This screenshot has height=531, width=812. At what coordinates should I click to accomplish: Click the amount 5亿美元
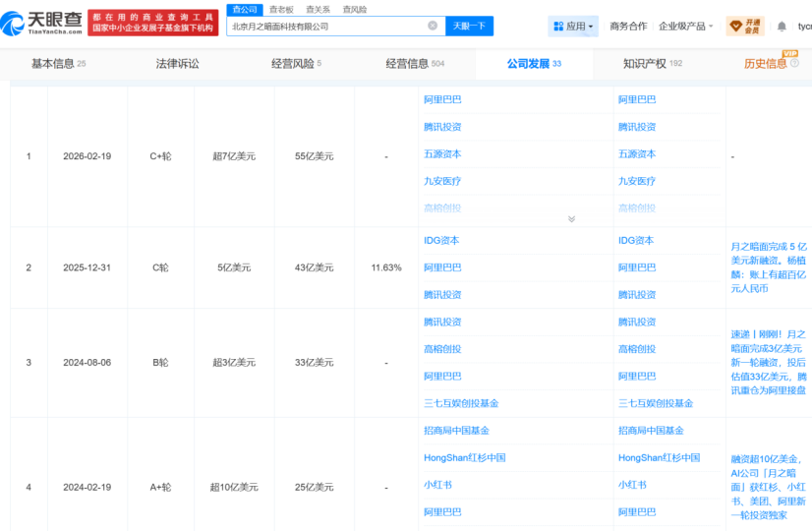pos(234,267)
